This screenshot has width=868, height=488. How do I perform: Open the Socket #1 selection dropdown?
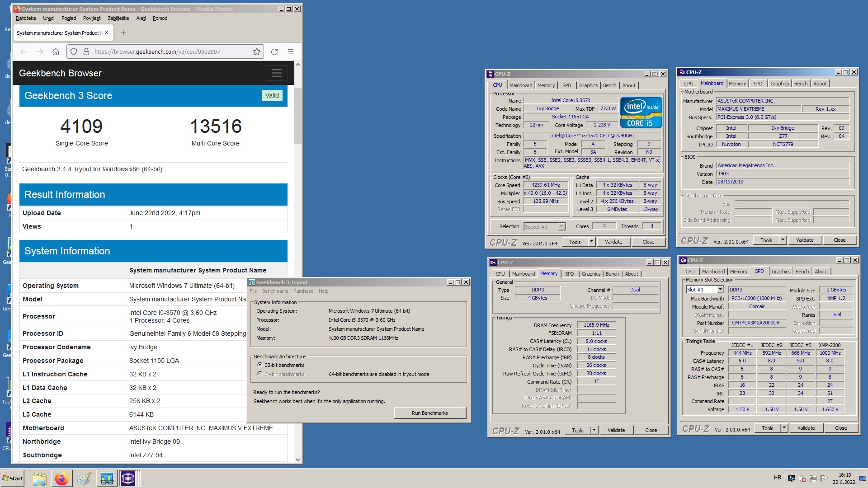561,227
